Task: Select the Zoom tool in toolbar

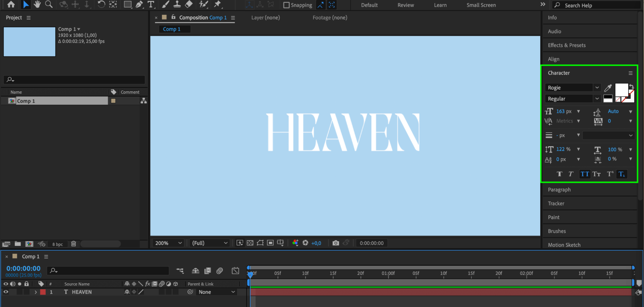Action: (49, 5)
